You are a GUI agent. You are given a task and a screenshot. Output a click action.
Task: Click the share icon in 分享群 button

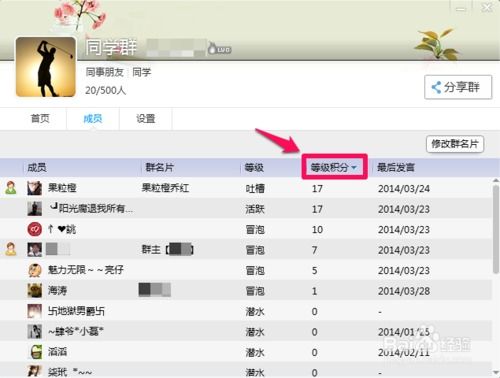pyautogui.click(x=436, y=87)
